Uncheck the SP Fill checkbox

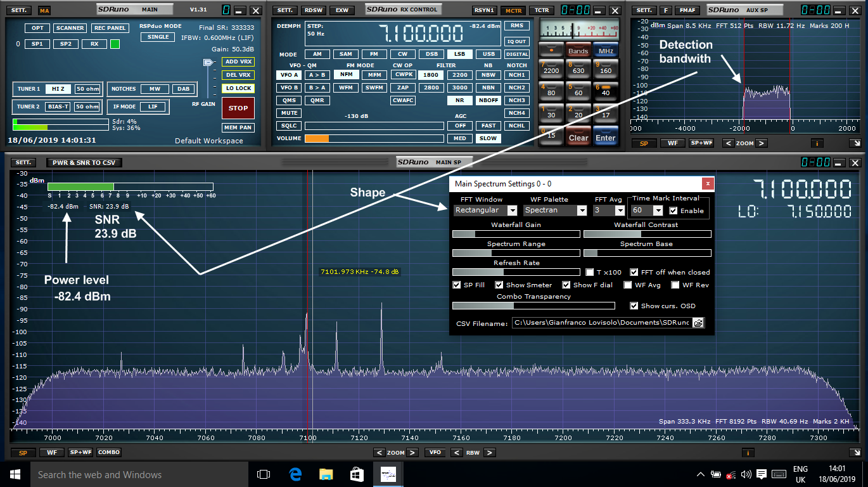[x=457, y=285]
